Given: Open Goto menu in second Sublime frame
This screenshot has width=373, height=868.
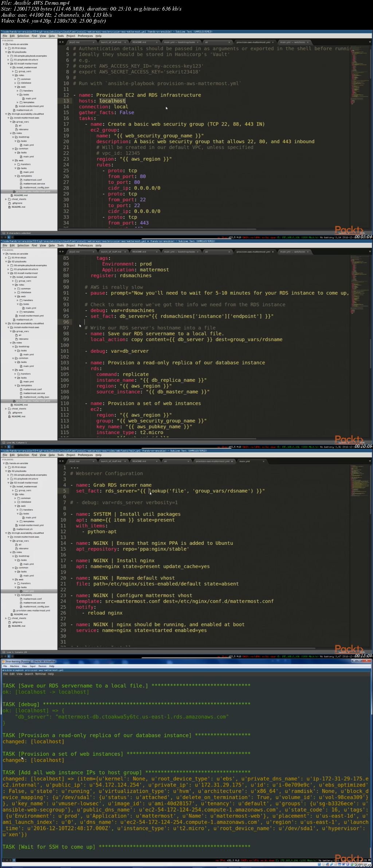Looking at the screenshot, I should [x=52, y=246].
